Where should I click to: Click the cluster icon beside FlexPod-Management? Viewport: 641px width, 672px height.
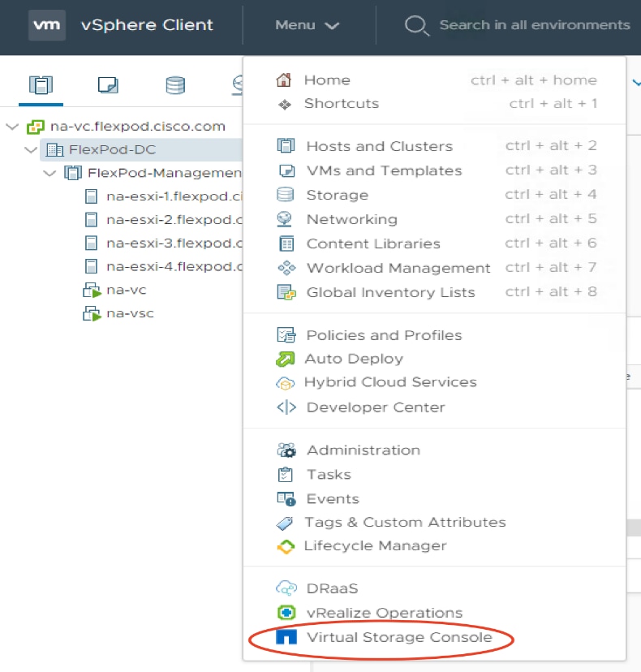click(x=73, y=173)
